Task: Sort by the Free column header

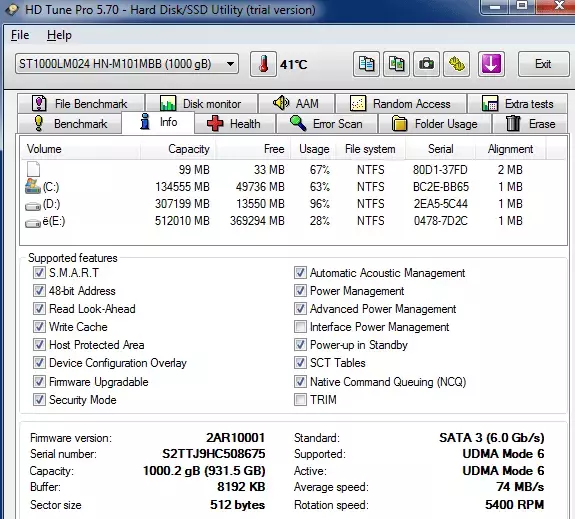Action: (x=253, y=149)
